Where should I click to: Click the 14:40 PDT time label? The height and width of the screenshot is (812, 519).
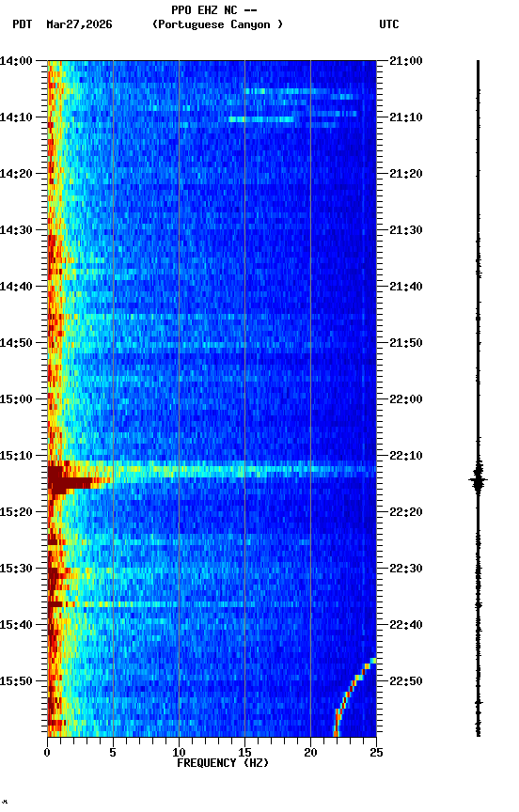16,287
